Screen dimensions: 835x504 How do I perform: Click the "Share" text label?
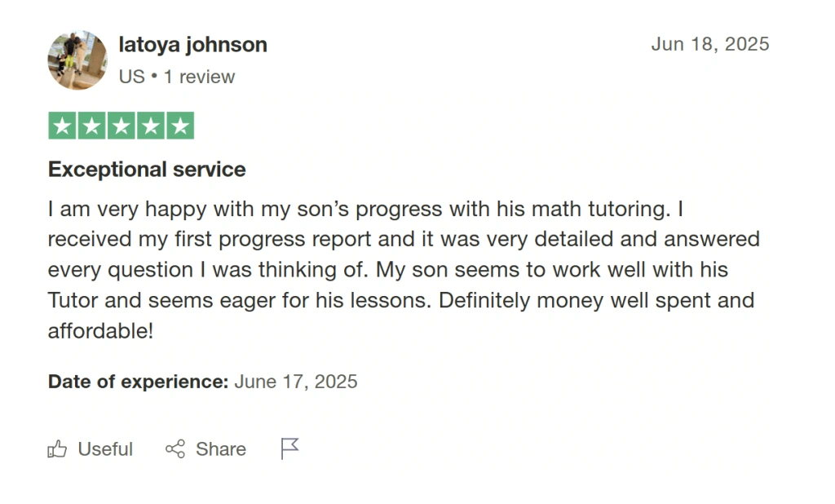click(221, 449)
